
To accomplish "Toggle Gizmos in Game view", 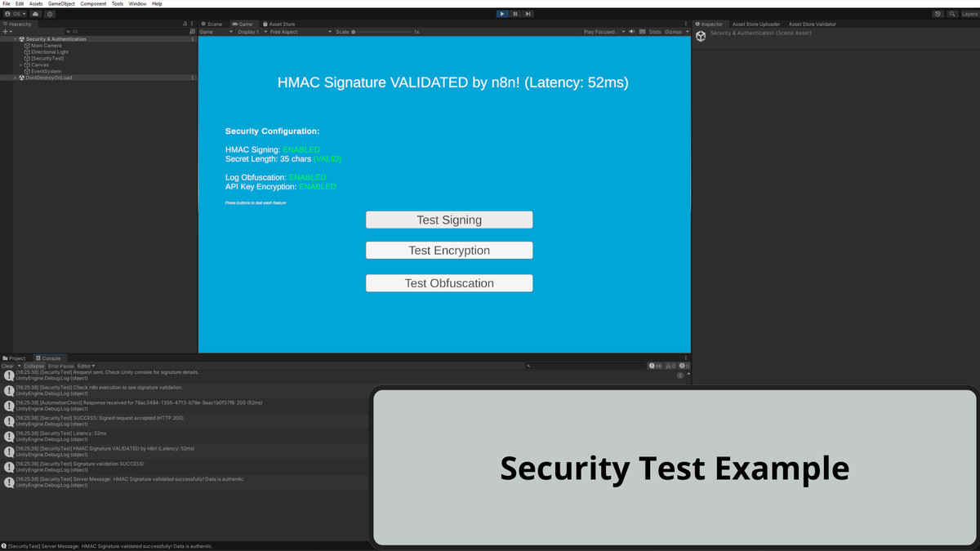I will 673,32.
